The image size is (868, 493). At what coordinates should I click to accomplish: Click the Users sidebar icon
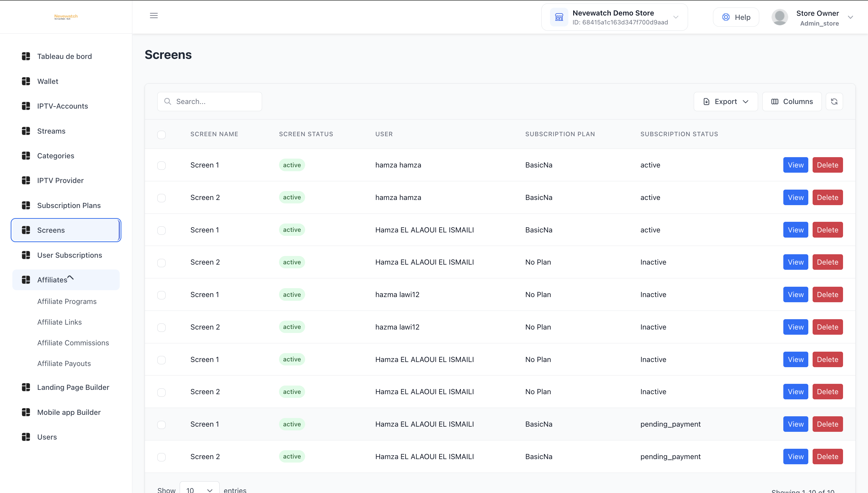pos(26,437)
